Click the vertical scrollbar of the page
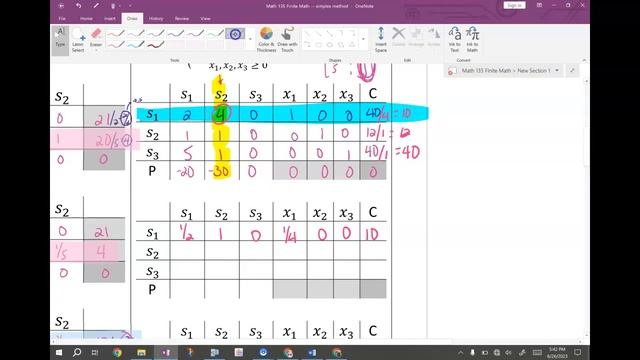This screenshot has height=360, width=640. coord(587,208)
